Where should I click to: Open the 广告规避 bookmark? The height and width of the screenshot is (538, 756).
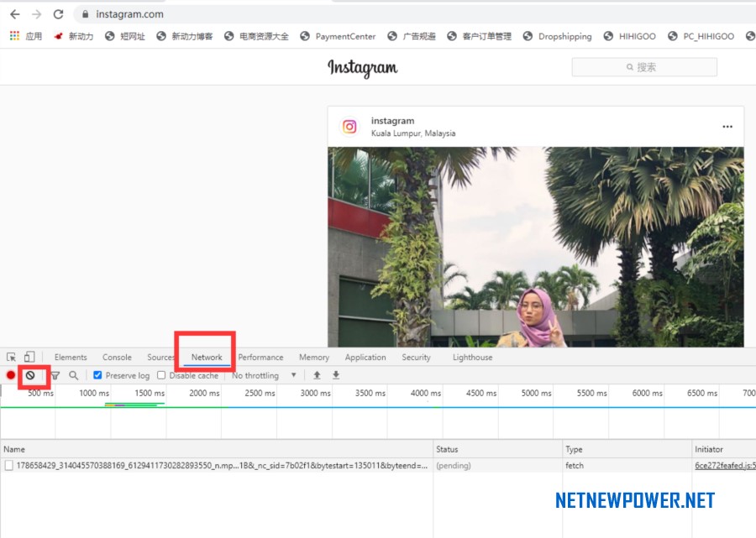412,36
